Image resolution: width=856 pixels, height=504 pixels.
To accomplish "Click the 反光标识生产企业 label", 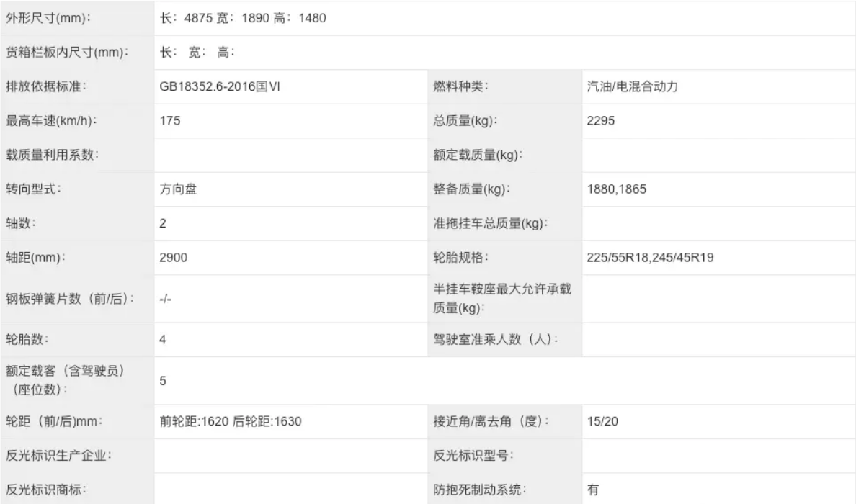I will point(58,456).
